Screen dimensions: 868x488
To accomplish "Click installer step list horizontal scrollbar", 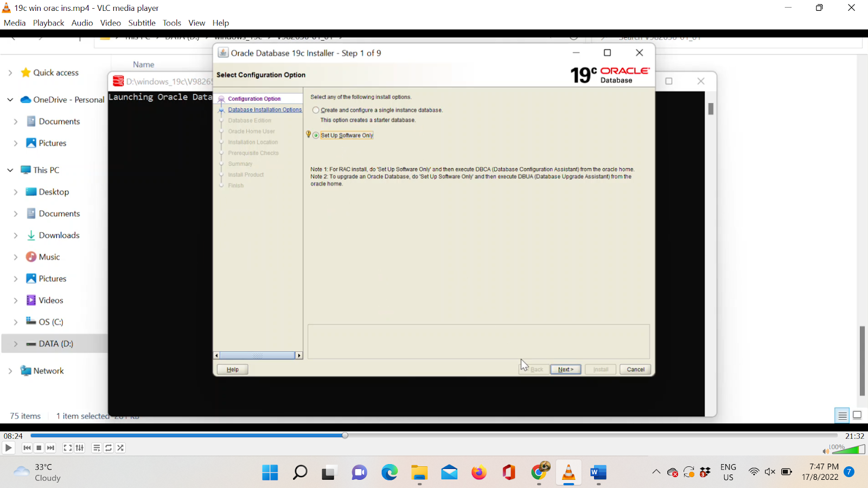I will tap(258, 356).
